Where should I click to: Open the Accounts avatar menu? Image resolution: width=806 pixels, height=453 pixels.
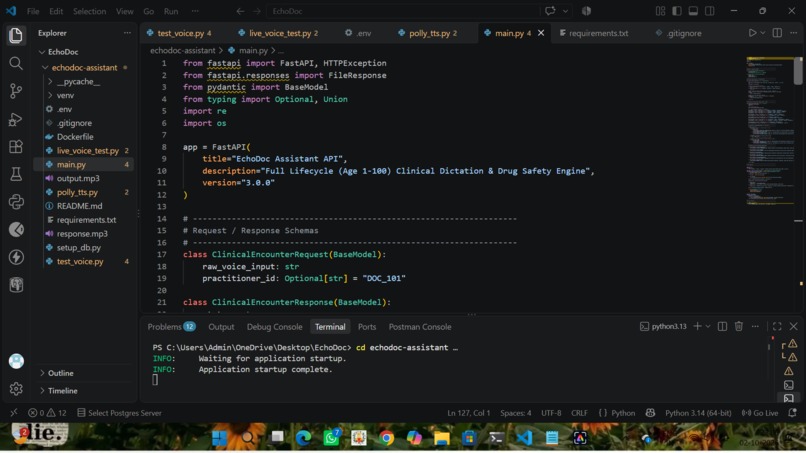click(x=16, y=361)
